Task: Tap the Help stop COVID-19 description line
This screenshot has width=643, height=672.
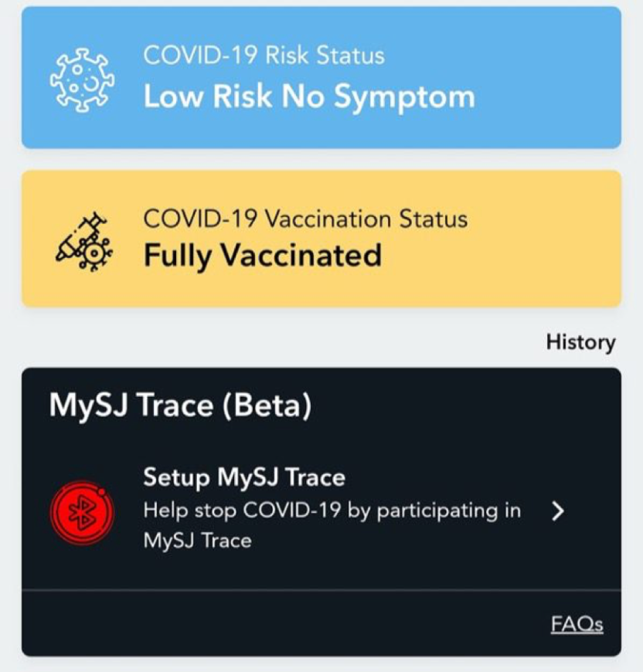Action: [332, 511]
